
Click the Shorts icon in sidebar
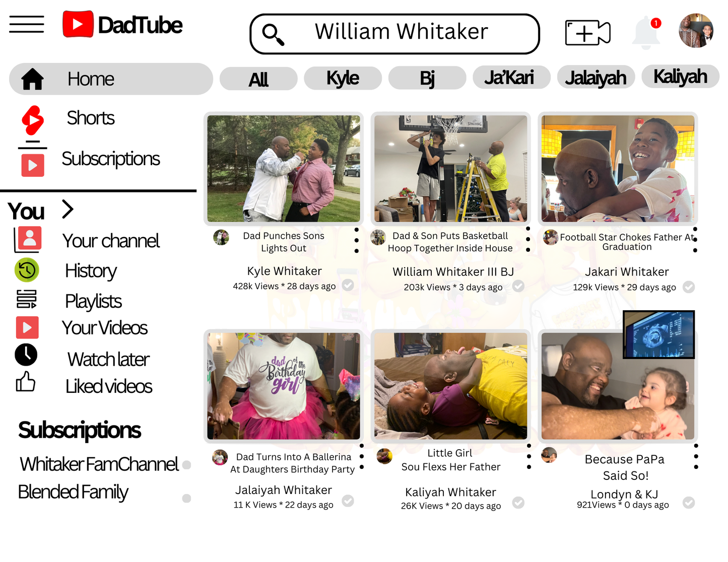[x=33, y=120]
